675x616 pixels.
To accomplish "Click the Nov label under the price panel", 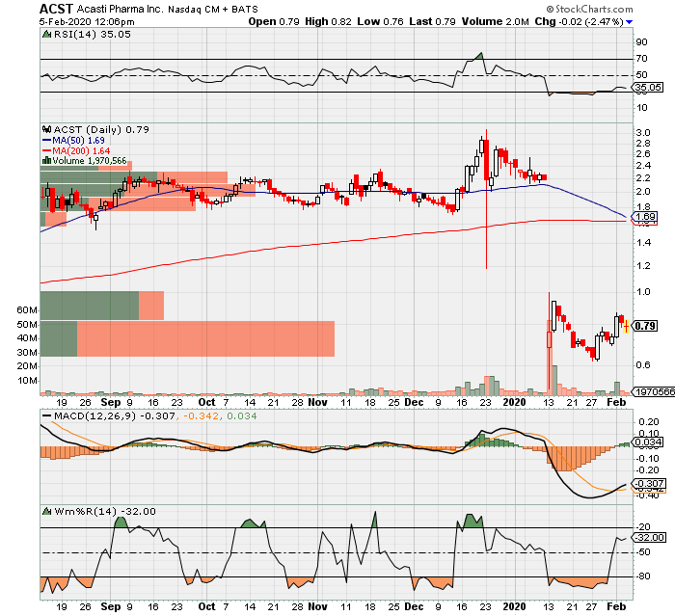I will pos(317,403).
